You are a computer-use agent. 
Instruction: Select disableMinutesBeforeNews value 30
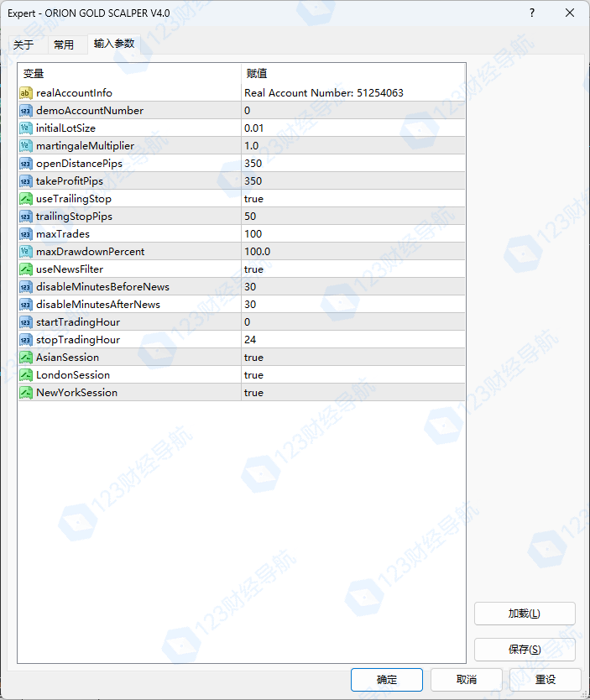[353, 287]
